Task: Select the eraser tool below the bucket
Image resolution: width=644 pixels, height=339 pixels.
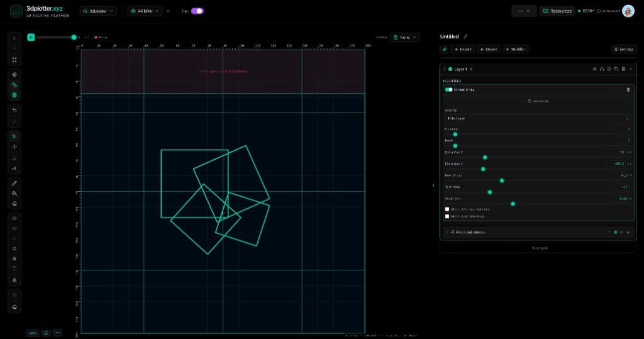Action: tap(14, 203)
